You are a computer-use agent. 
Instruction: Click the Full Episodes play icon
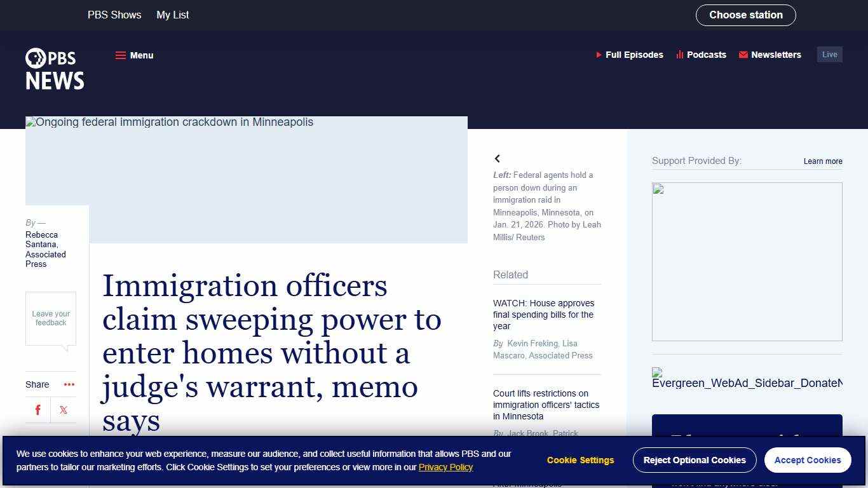point(599,55)
